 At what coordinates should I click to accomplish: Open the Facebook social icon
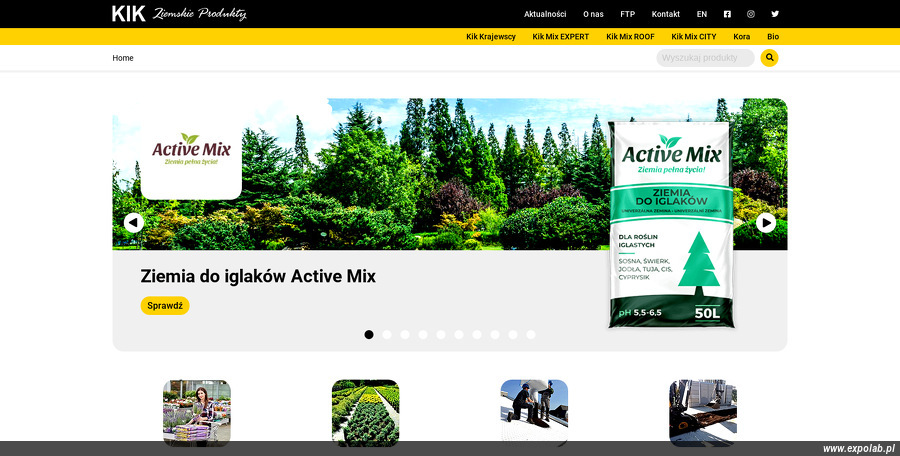coord(727,14)
